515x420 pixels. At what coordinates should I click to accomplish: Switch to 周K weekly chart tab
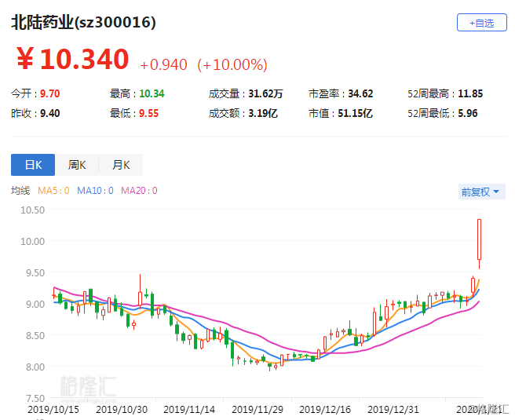coord(77,165)
